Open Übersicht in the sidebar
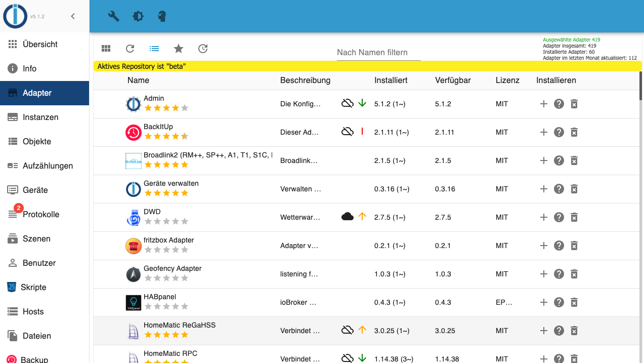 (45, 45)
